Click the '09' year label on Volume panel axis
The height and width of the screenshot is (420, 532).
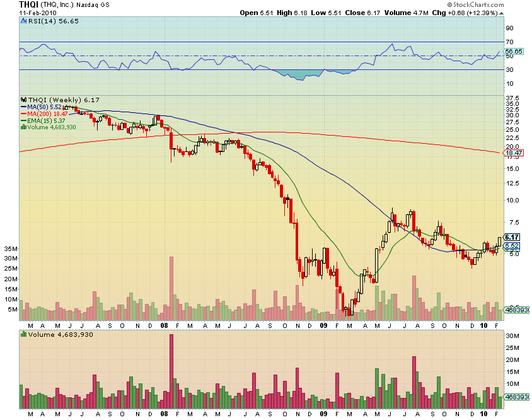[x=324, y=414]
